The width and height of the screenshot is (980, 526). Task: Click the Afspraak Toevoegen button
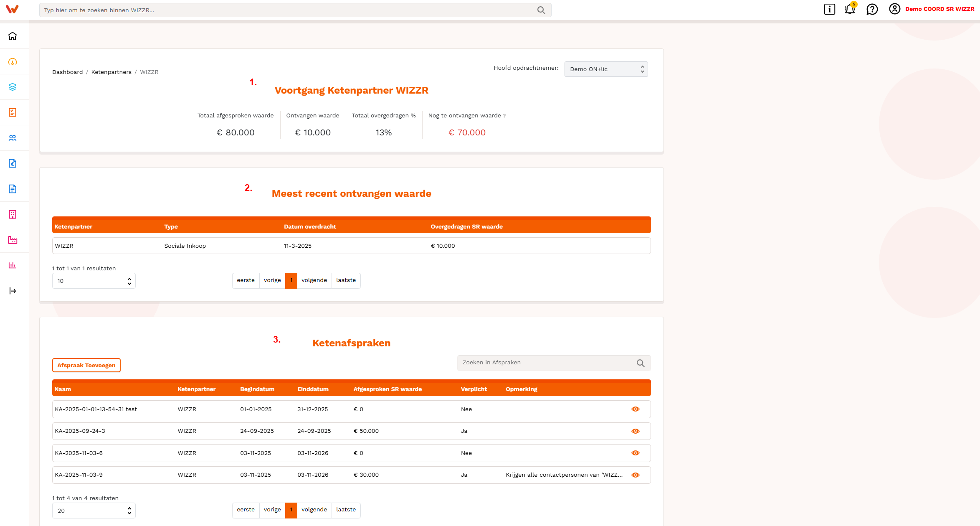click(86, 365)
